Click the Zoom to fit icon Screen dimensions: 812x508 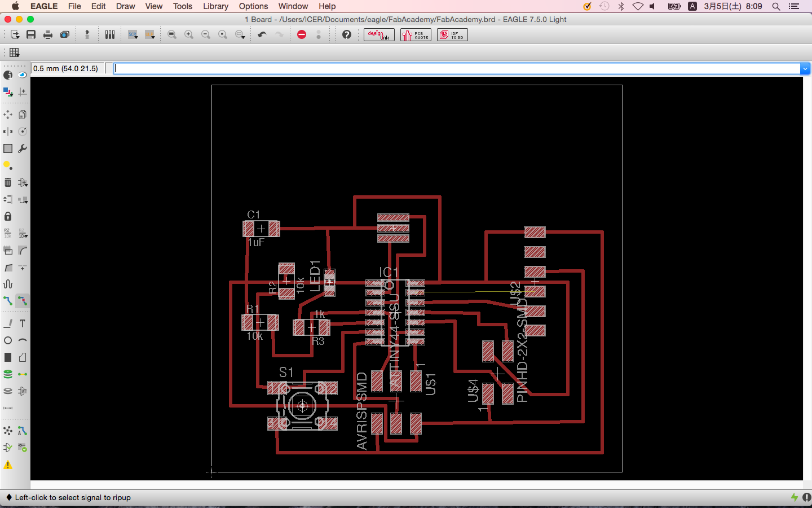tap(172, 34)
